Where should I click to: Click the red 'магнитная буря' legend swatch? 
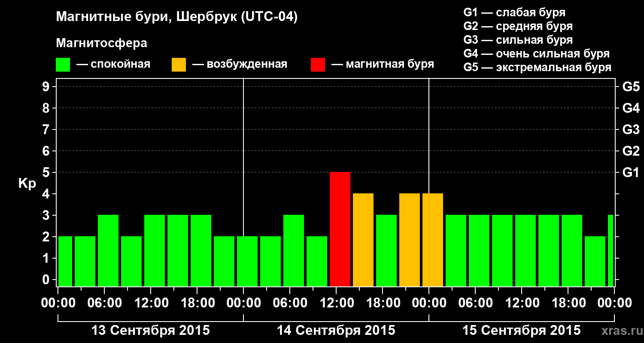[318, 65]
